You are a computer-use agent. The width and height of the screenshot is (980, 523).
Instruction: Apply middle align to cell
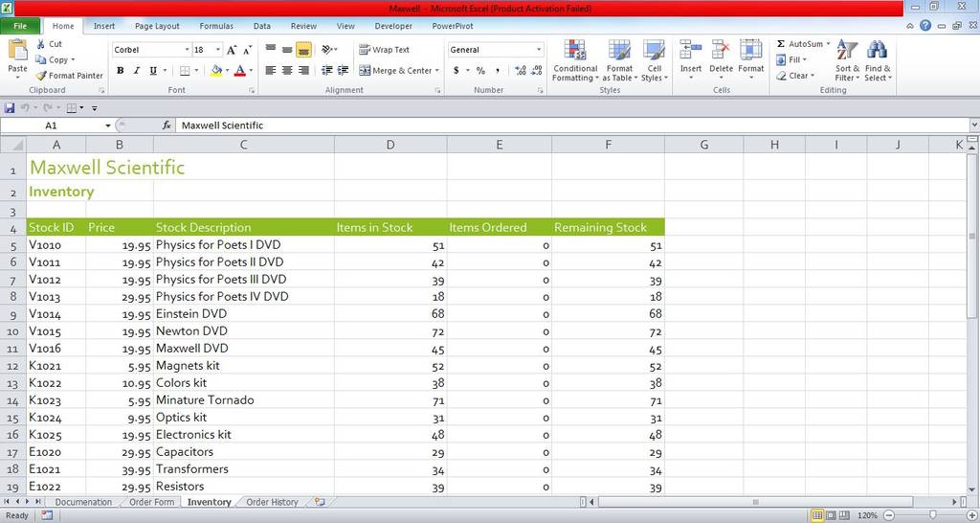[x=287, y=50]
